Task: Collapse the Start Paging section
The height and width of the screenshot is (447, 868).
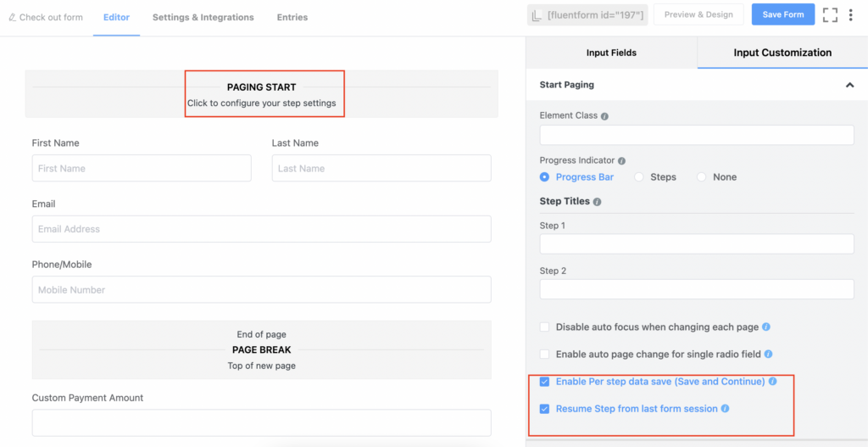Action: (x=849, y=85)
